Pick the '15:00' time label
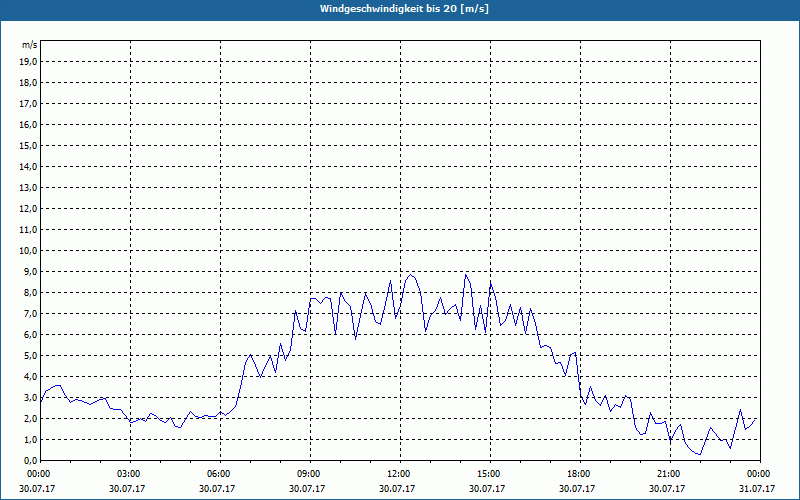The image size is (800, 500). [490, 474]
